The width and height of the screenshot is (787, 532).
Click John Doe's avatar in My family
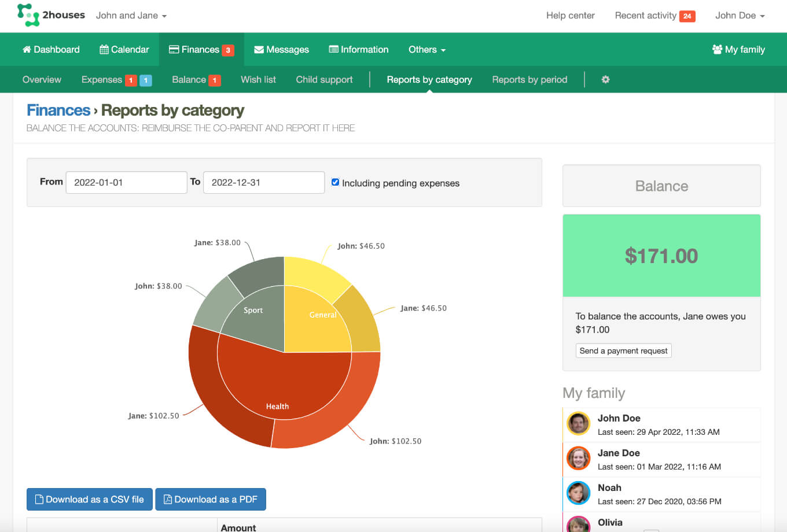(x=578, y=424)
